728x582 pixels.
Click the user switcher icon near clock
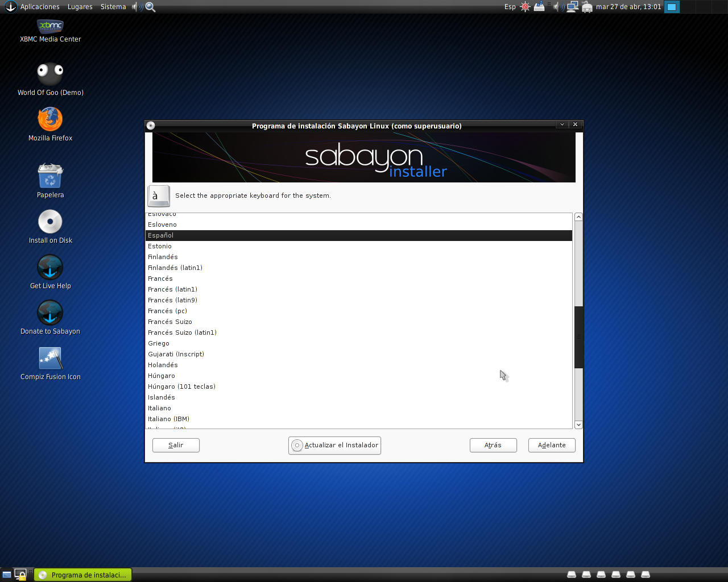[588, 7]
